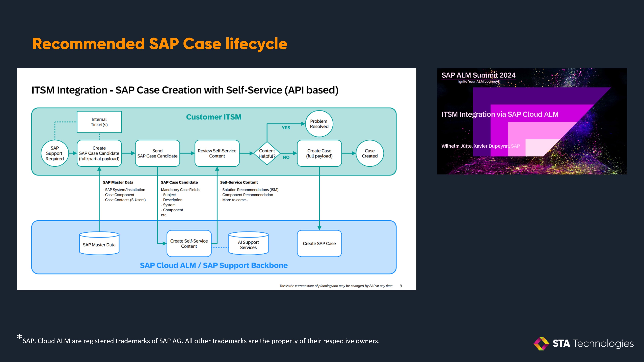Click the trademark footnote text
Viewport: 644px width, 362px height.
pos(201,341)
